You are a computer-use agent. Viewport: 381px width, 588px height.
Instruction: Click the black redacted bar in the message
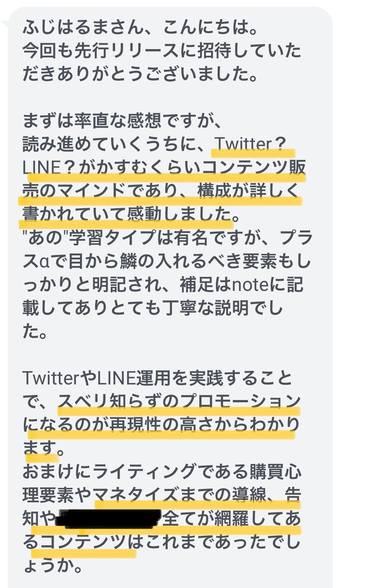point(109,518)
